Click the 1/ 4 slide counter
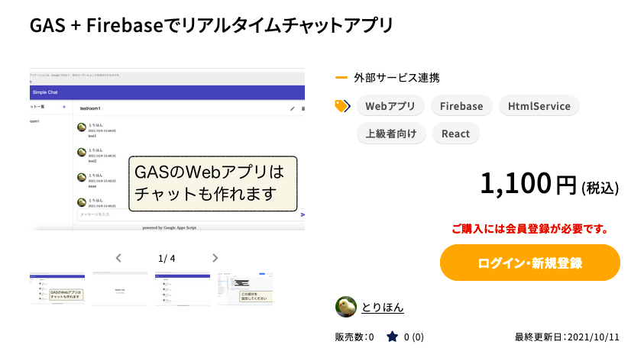Viewport: 644px width, 361px height. [167, 258]
